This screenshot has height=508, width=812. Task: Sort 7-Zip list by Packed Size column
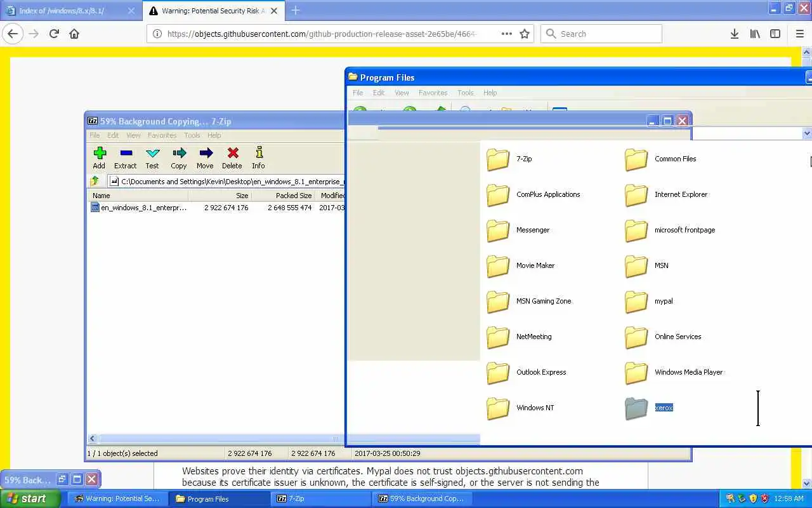coord(284,196)
